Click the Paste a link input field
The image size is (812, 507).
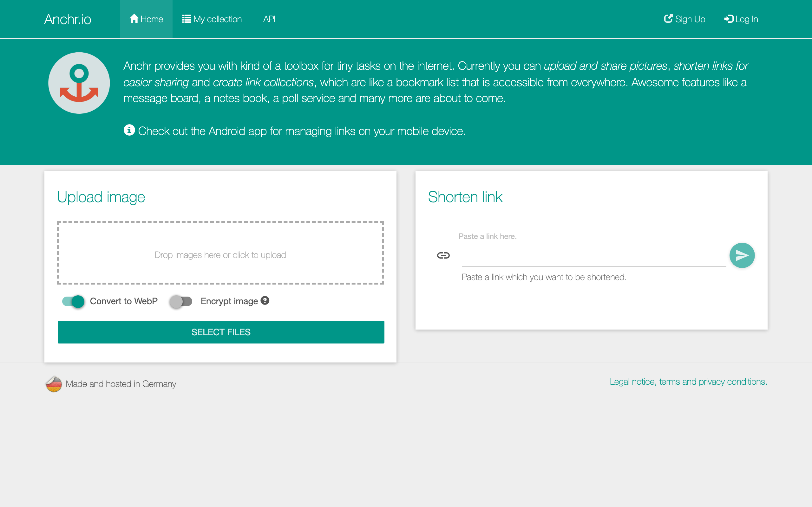click(593, 257)
